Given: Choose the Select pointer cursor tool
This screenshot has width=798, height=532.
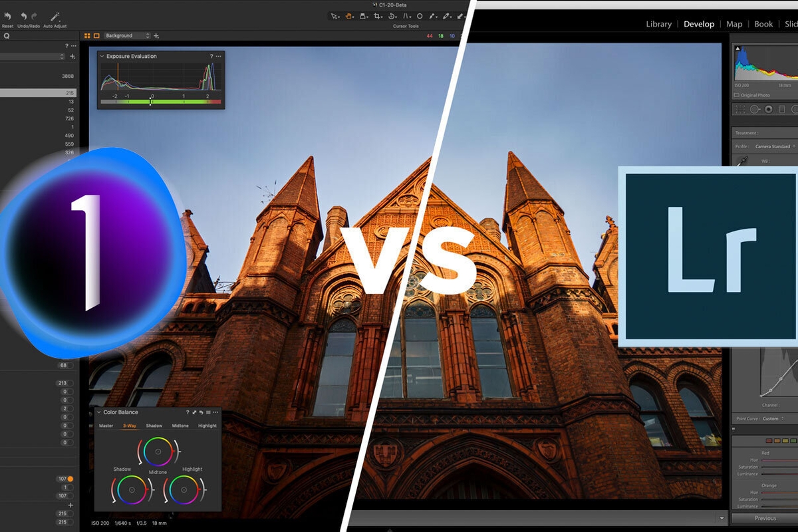Looking at the screenshot, I should pyautogui.click(x=335, y=16).
